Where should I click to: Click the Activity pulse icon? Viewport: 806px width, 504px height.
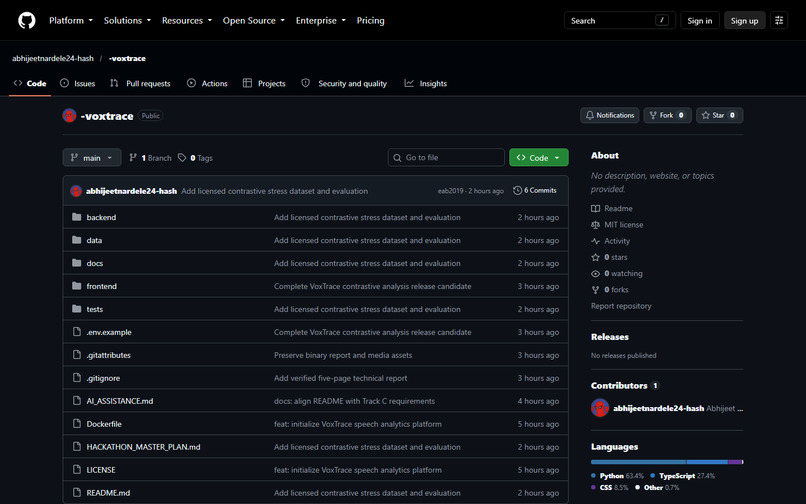pyautogui.click(x=595, y=241)
